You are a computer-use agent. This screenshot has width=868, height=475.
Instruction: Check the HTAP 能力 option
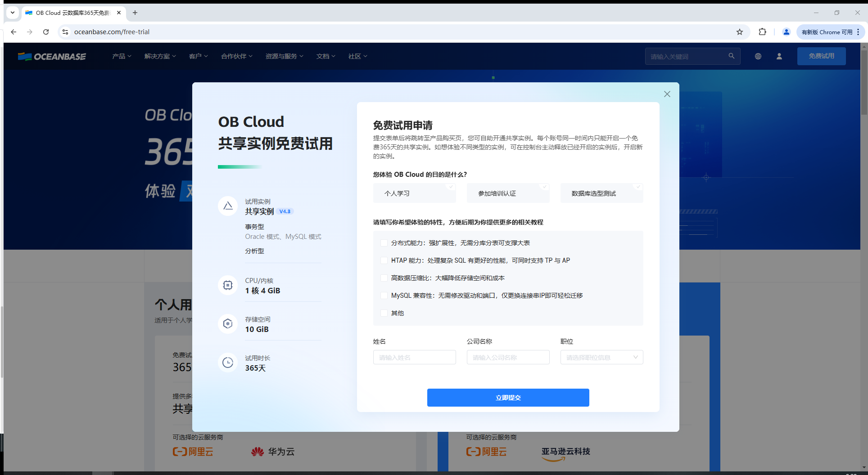point(384,260)
